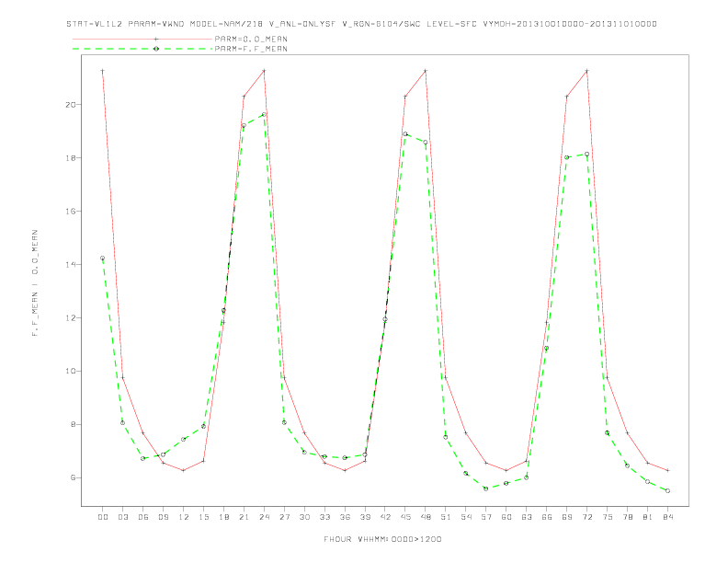Click x-axis tick label 72

(x=587, y=517)
